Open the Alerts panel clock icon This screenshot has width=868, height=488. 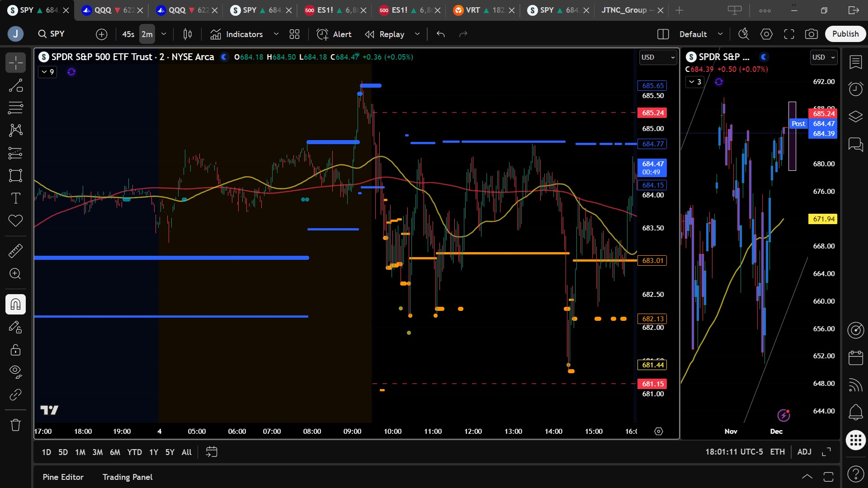coord(855,89)
